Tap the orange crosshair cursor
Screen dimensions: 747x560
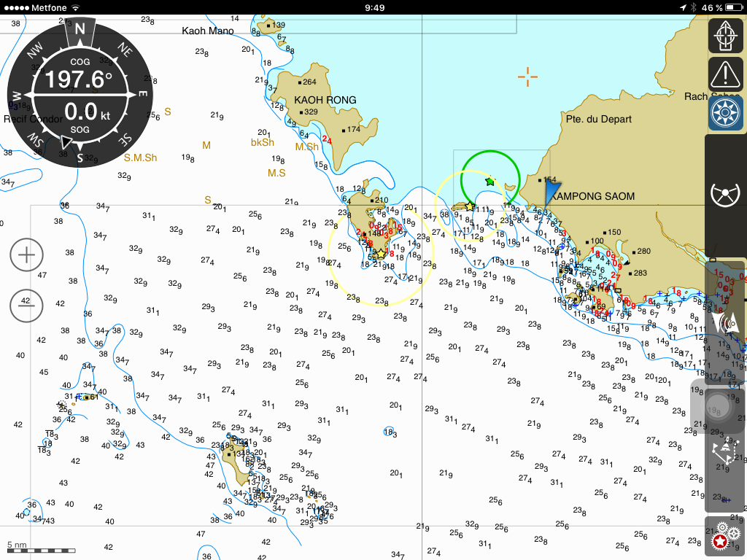[527, 75]
